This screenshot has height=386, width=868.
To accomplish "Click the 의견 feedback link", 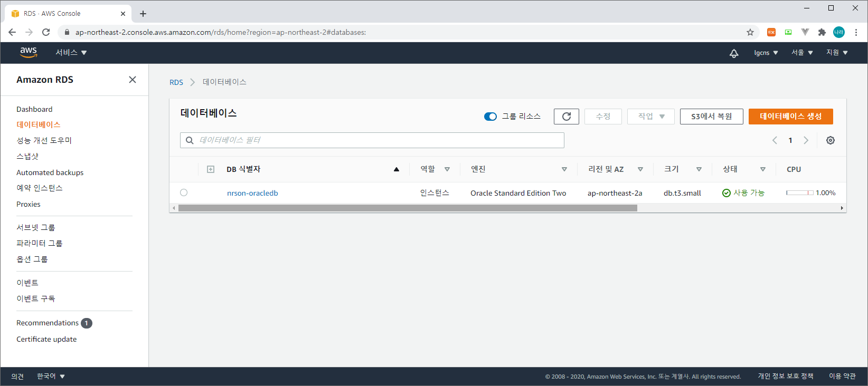I will pyautogui.click(x=17, y=377).
